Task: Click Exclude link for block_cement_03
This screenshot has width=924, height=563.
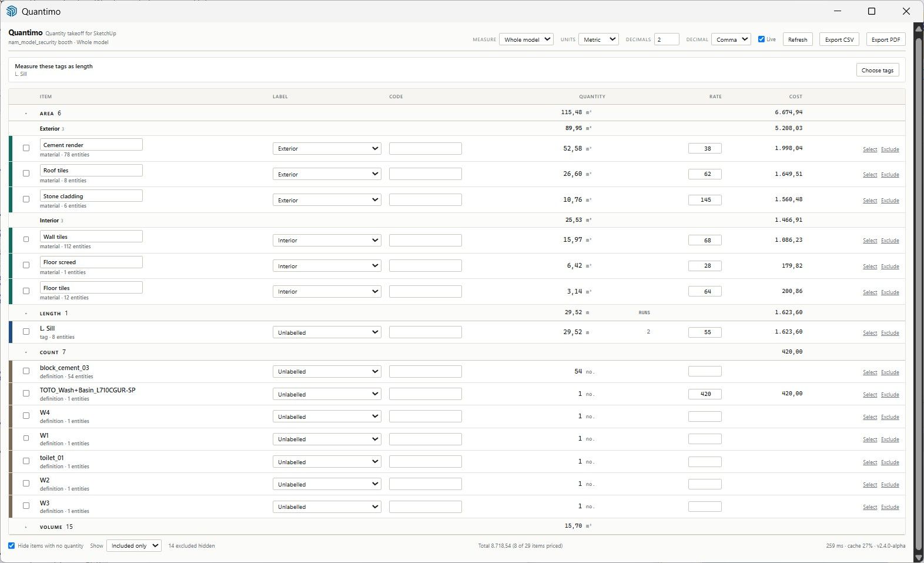Action: click(x=890, y=372)
